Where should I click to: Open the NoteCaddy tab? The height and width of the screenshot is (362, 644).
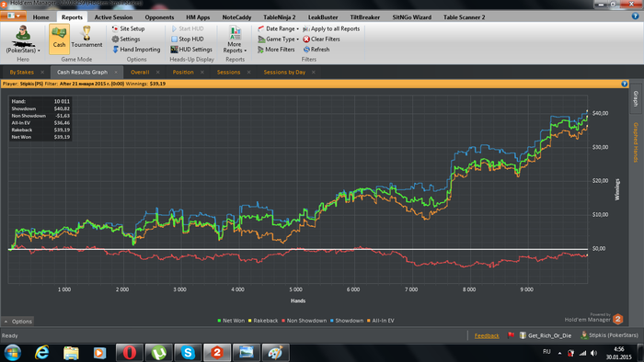tap(236, 17)
